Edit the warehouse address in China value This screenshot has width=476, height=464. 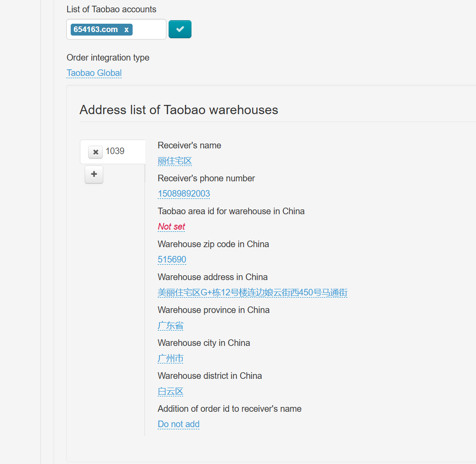[x=252, y=292]
